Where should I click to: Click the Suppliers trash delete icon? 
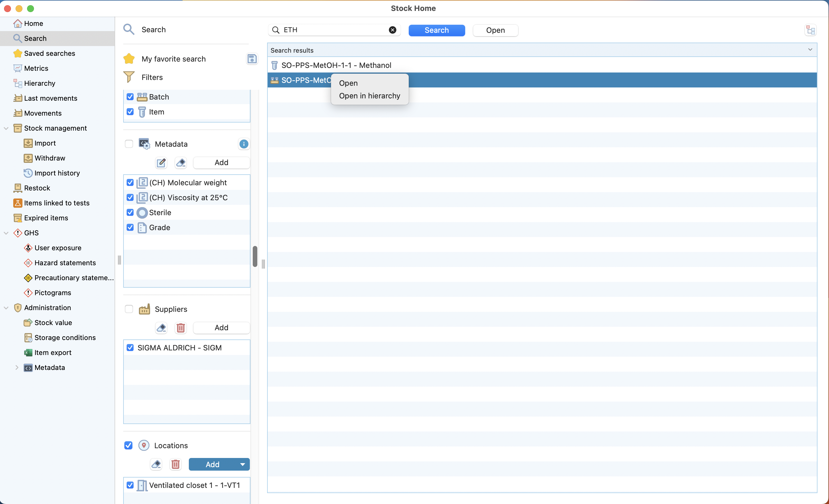[181, 327]
